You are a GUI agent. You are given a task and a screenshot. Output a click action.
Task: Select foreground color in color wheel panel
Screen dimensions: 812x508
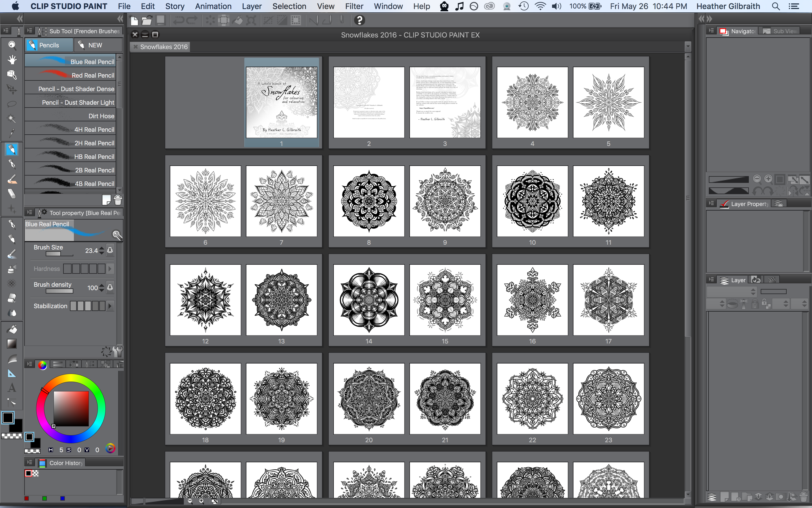pyautogui.click(x=30, y=437)
